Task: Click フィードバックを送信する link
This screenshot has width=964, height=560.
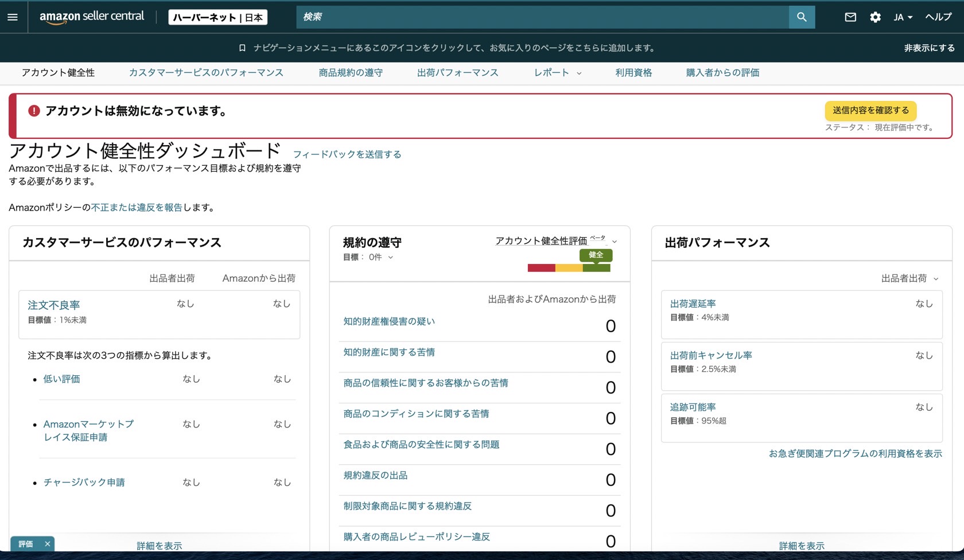Action: [347, 154]
